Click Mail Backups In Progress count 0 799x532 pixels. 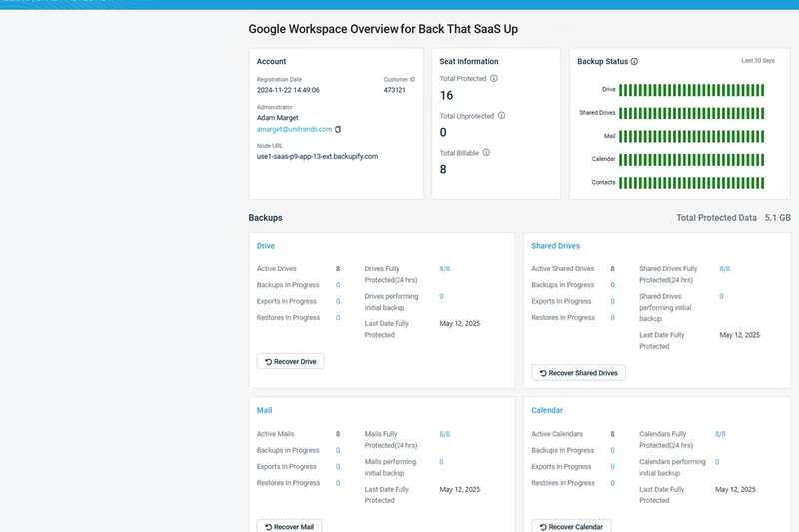(x=338, y=450)
